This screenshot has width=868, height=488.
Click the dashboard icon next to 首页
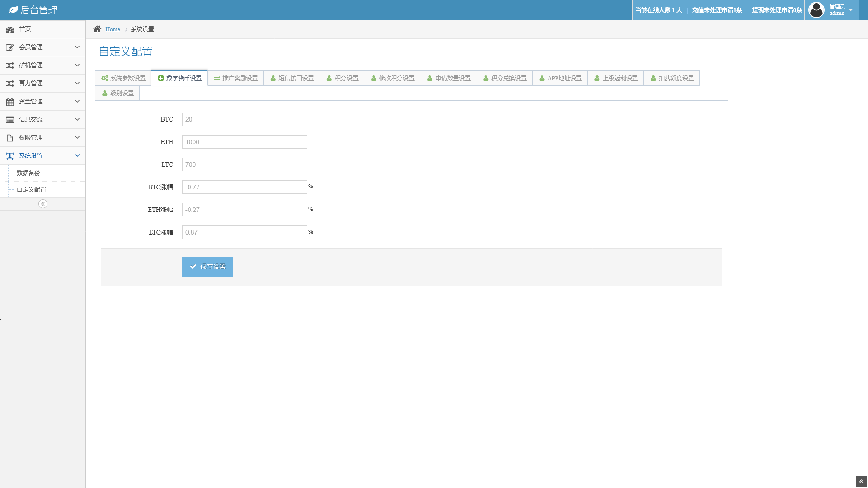pyautogui.click(x=10, y=29)
